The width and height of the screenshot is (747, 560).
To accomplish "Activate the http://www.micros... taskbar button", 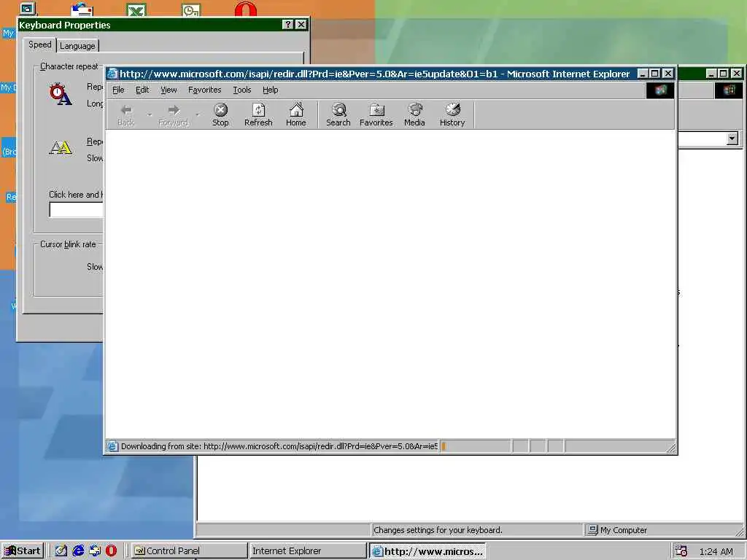I will [427, 551].
